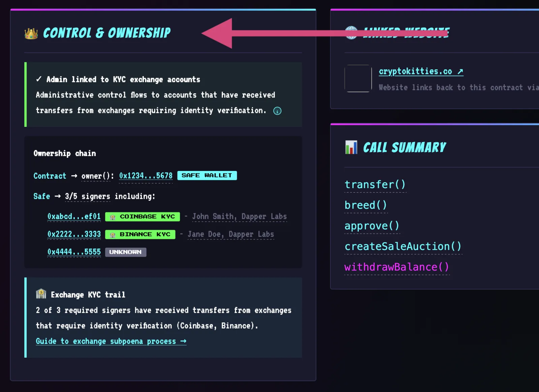Open signer address 0xabcd...ef01
The height and width of the screenshot is (392, 539).
click(74, 216)
